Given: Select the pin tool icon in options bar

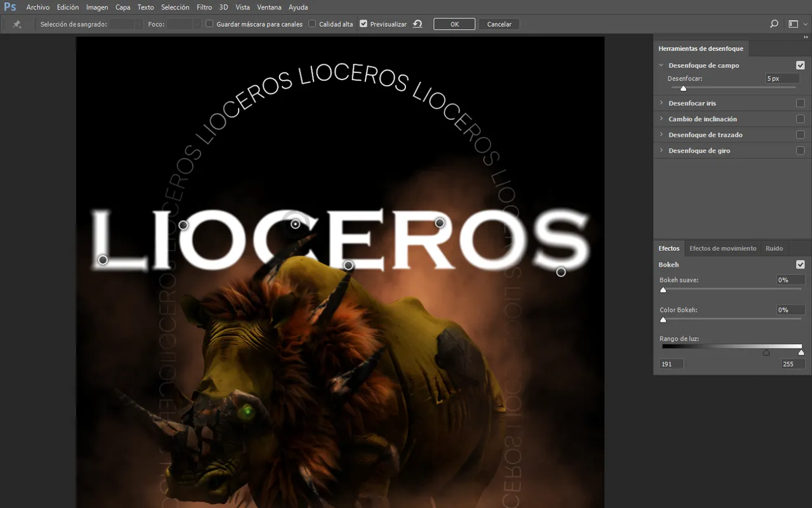Looking at the screenshot, I should tap(17, 24).
